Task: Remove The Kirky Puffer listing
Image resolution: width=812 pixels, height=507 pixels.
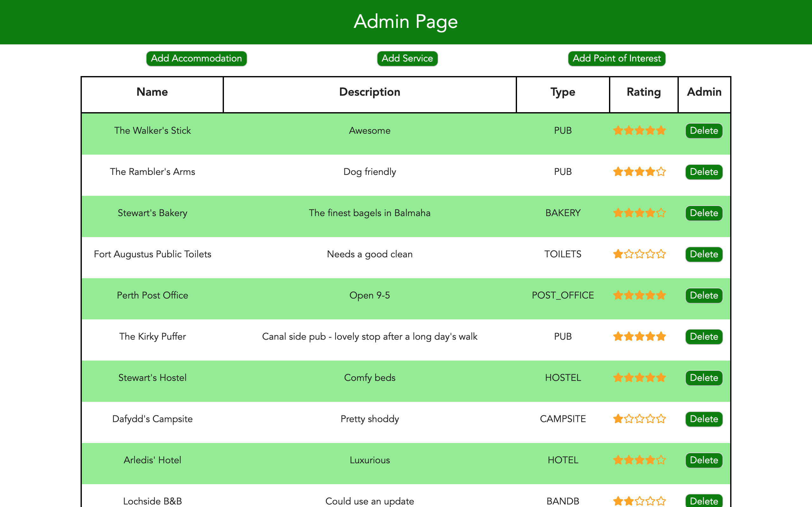Action: click(704, 337)
